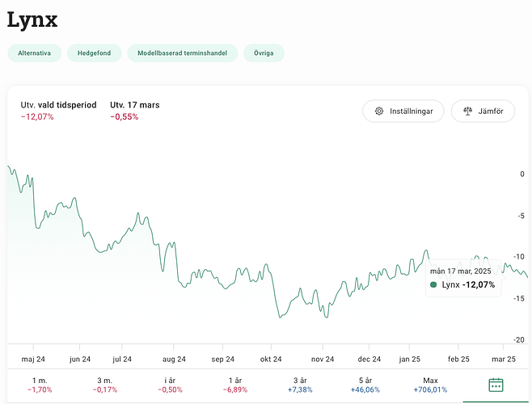This screenshot has height=404, width=532.
Task: Show the Max period performance
Action: pos(430,385)
